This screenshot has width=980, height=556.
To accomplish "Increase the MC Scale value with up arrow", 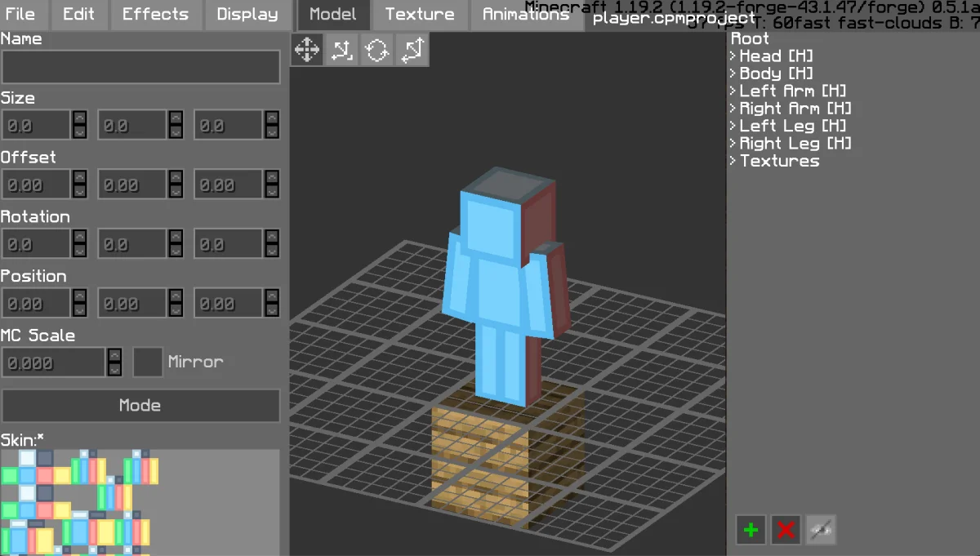I will point(115,354).
